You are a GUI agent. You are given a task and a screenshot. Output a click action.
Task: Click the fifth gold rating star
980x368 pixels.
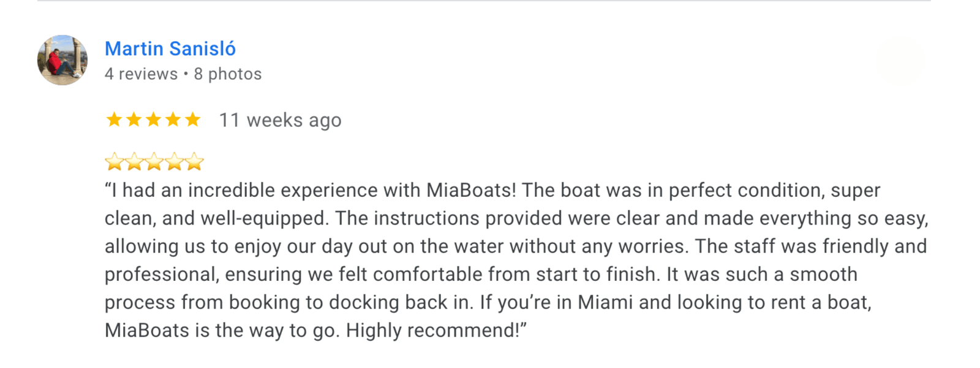click(192, 120)
